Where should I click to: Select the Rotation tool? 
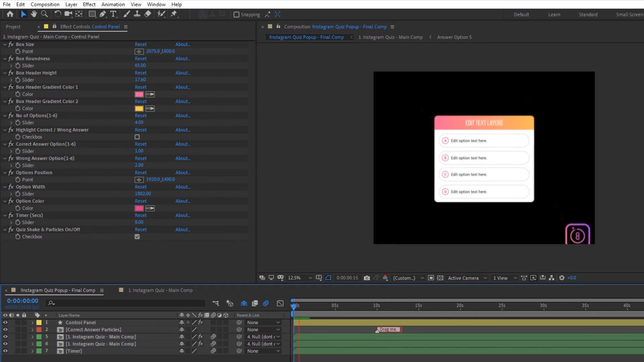57,14
